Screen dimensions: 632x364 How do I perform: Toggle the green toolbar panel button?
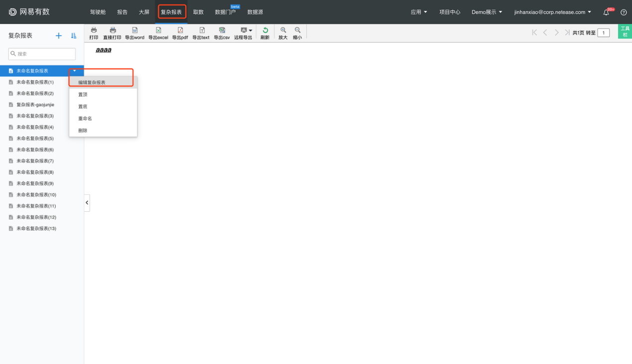pos(625,31)
